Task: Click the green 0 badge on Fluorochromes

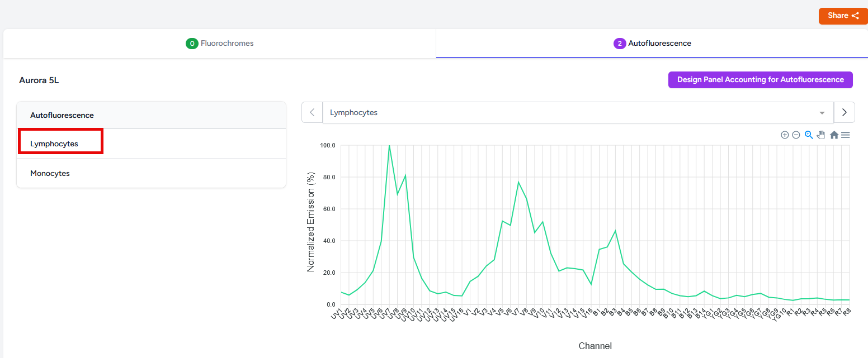Action: (x=192, y=44)
